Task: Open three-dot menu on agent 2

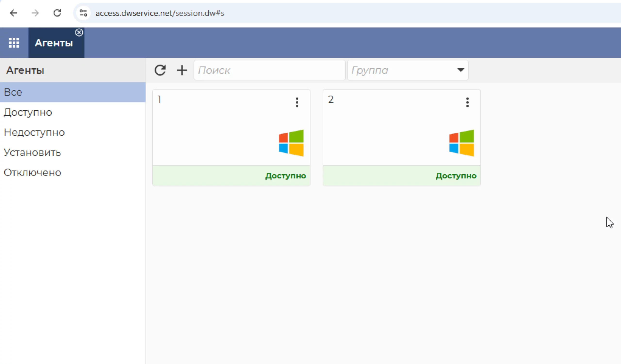Action: pyautogui.click(x=467, y=102)
